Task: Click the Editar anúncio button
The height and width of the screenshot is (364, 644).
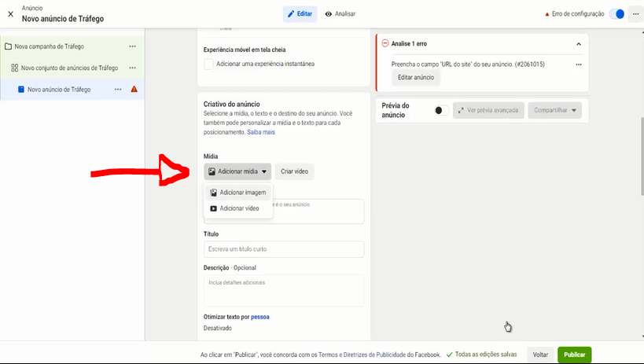Action: [416, 77]
